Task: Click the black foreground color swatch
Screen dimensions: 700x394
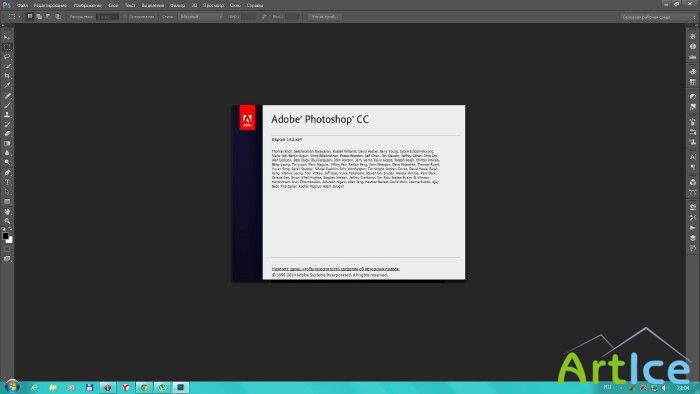Action: coord(5,236)
